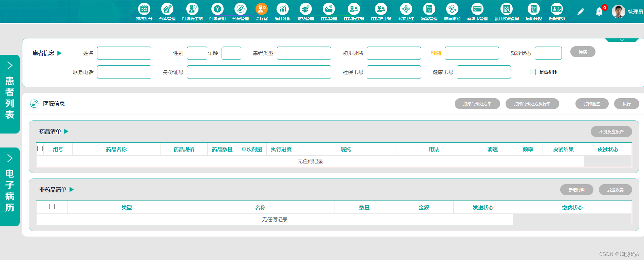The height and width of the screenshot is (260, 644).
Task: Check the select-all box in 非药品清单 table
Action: [x=52, y=207]
